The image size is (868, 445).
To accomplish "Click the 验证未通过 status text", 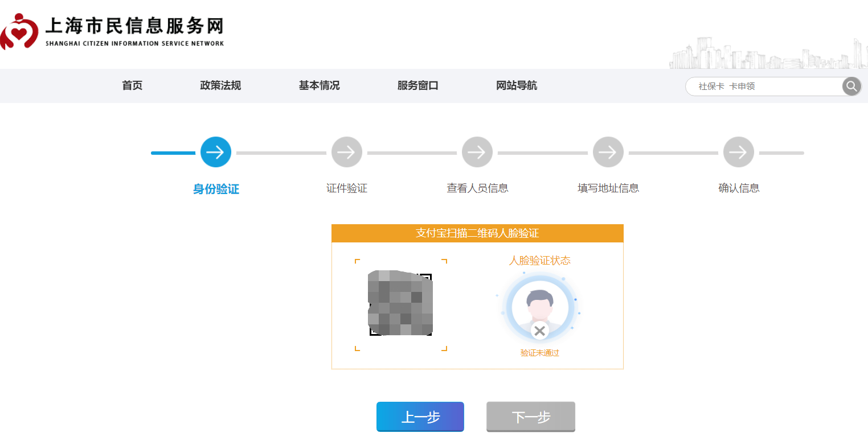I will tap(540, 353).
